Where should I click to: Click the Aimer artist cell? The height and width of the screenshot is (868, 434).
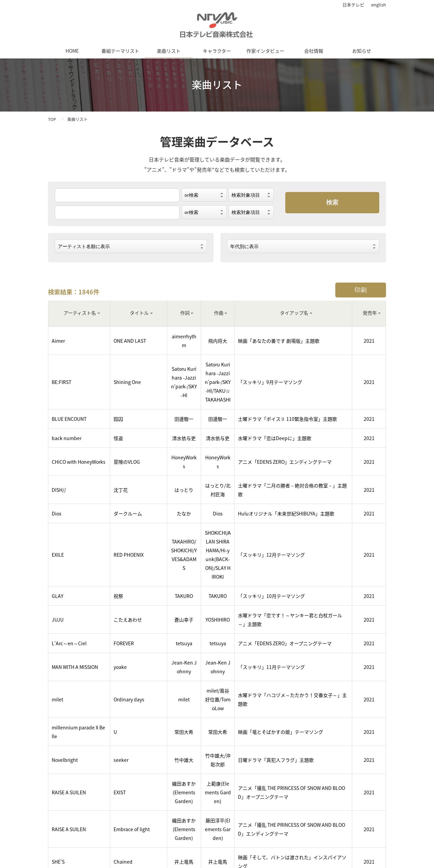click(79, 341)
